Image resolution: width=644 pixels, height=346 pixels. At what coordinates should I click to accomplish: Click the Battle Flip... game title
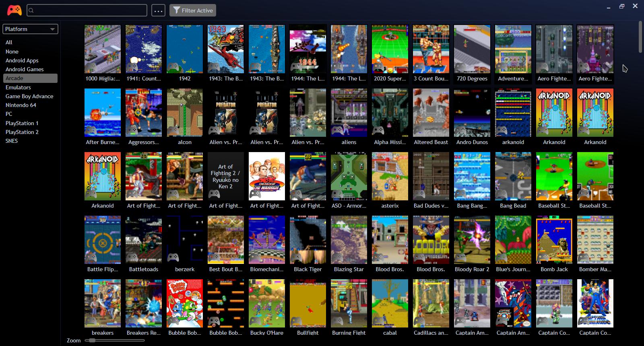coord(103,269)
